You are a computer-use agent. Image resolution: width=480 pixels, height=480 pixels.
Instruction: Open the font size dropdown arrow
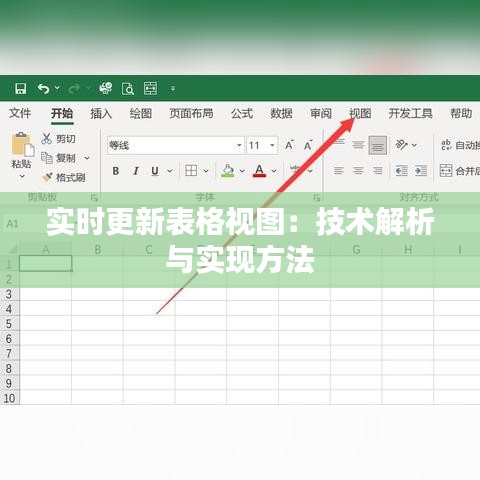[x=272, y=145]
